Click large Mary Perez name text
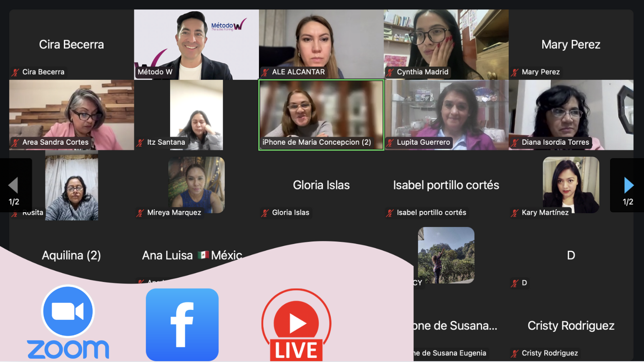Viewport: 644px width, 362px height. [x=571, y=44]
